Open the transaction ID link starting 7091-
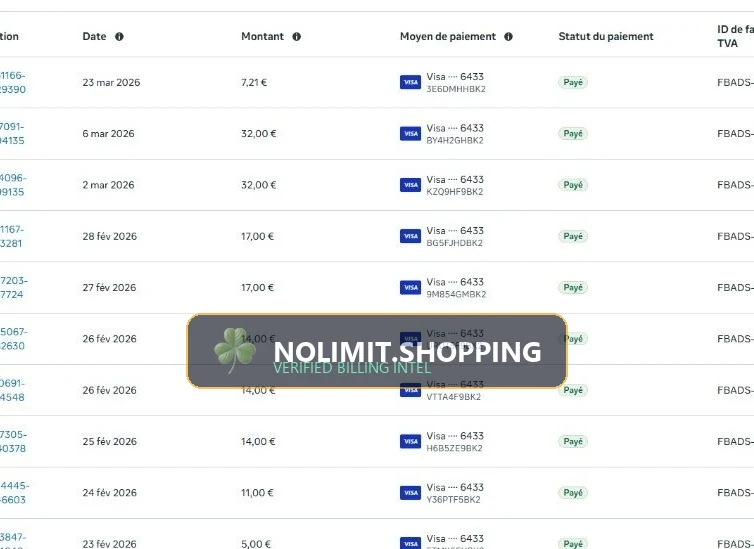This screenshot has height=549, width=754. (12, 134)
